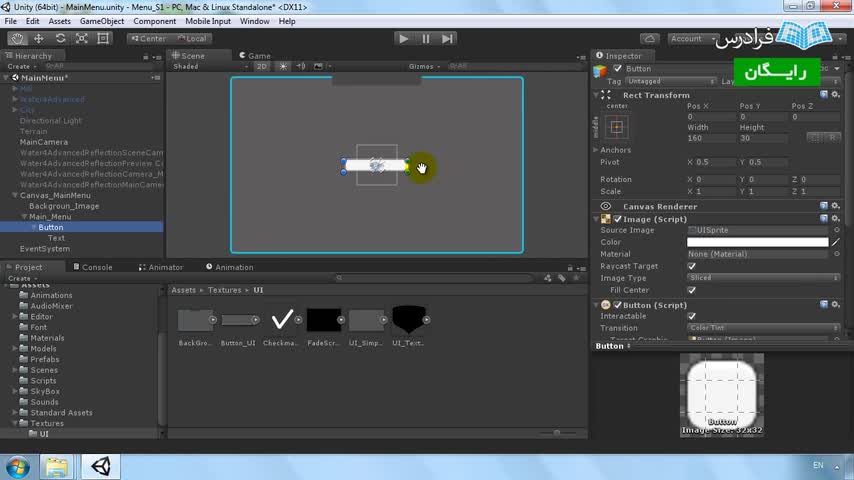Viewport: 854px width, 480px height.
Task: Open Unity from Windows taskbar
Action: click(101, 467)
